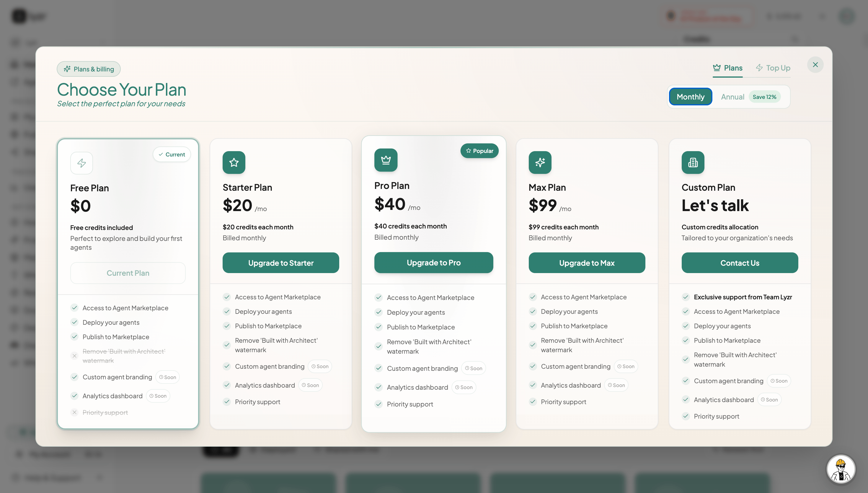Click Max Plan 'Priority support' feature

[x=563, y=402]
